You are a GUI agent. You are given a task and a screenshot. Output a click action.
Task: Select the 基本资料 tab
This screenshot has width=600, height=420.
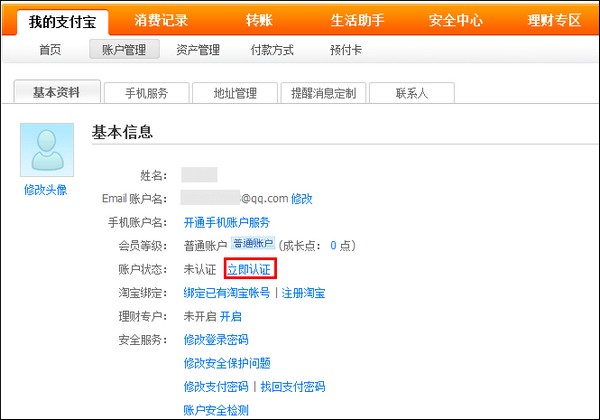click(57, 92)
